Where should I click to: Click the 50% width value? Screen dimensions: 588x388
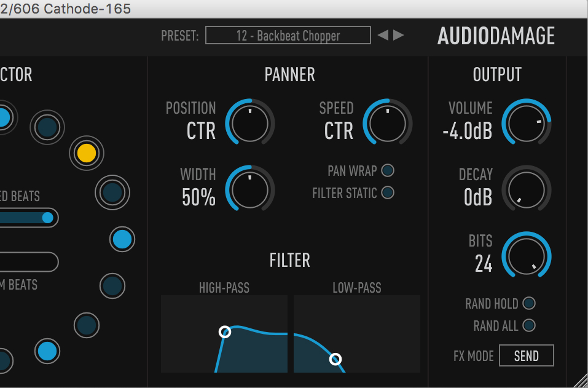(x=198, y=197)
